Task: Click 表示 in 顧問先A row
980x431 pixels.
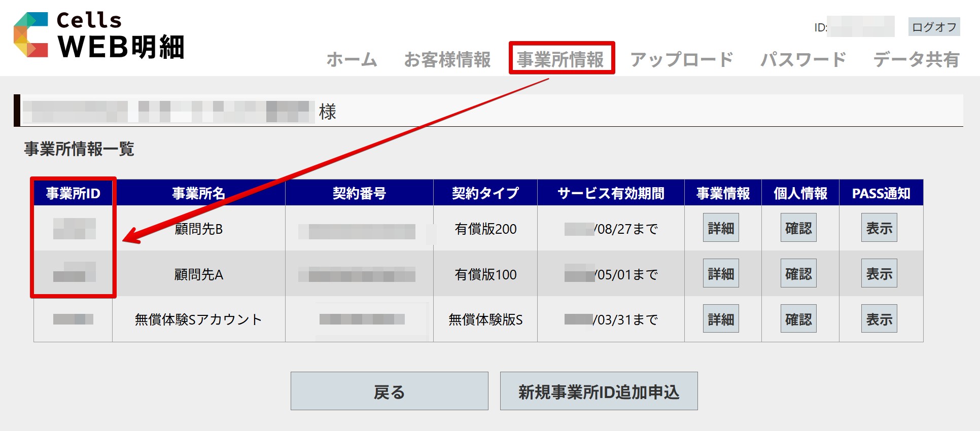Action: pos(879,274)
